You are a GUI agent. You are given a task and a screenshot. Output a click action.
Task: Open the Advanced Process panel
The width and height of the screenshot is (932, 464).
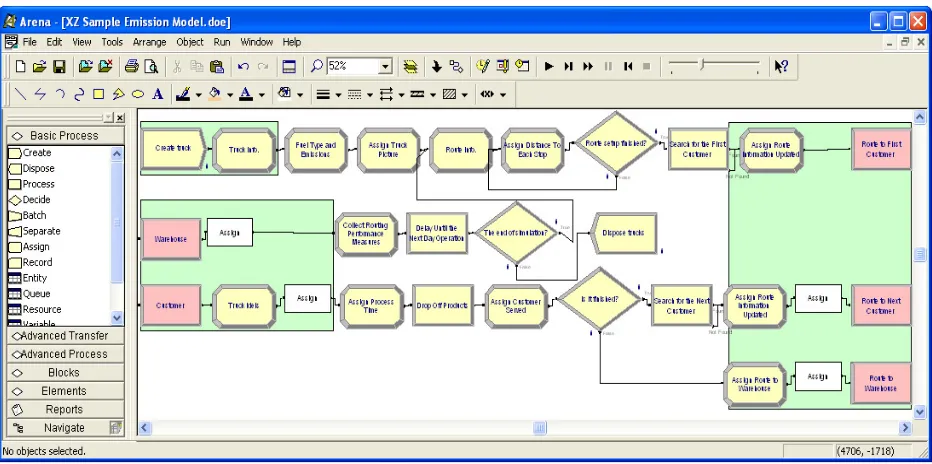click(65, 354)
